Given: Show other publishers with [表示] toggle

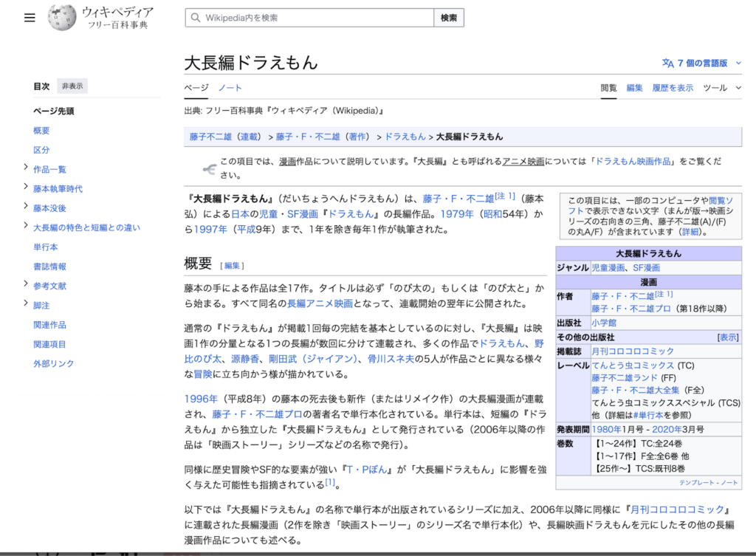Looking at the screenshot, I should point(728,337).
